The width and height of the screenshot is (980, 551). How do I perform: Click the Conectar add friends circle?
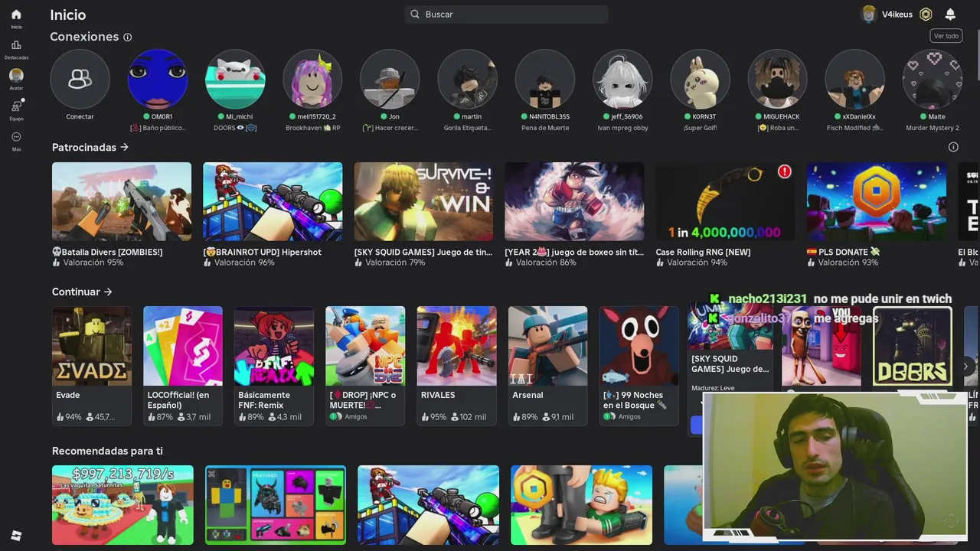[x=80, y=79]
